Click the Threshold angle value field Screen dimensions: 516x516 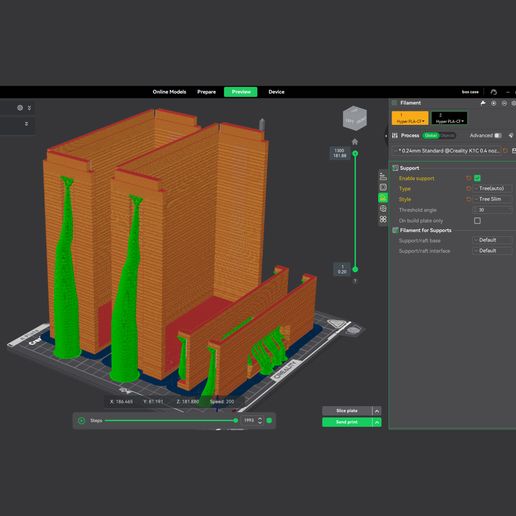pos(493,210)
